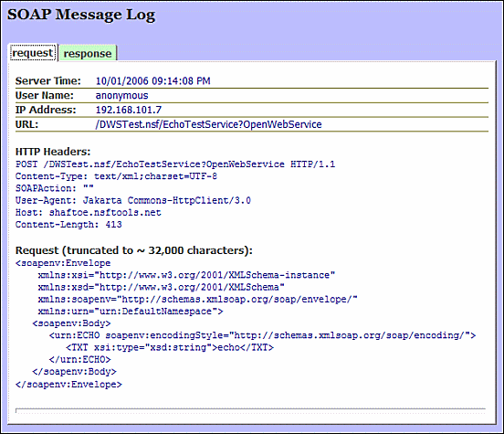
Task: Click the Content-Length 413 line
Action: pyautogui.click(x=68, y=225)
